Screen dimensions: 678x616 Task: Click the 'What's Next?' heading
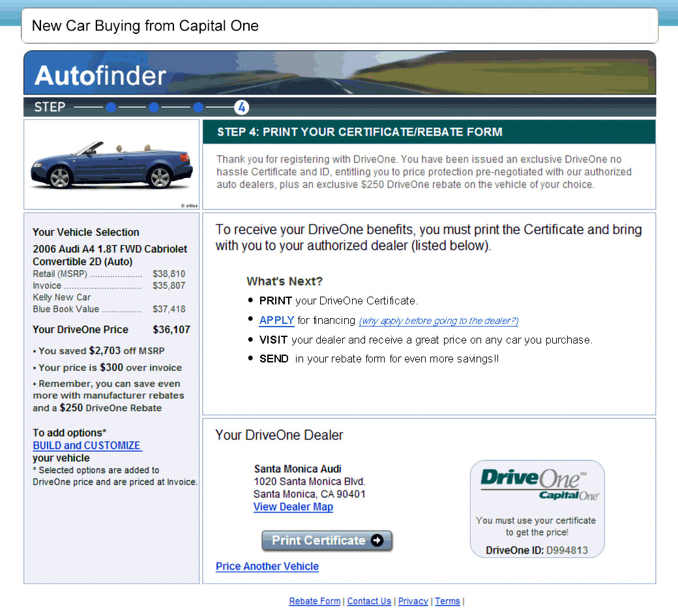pos(284,282)
